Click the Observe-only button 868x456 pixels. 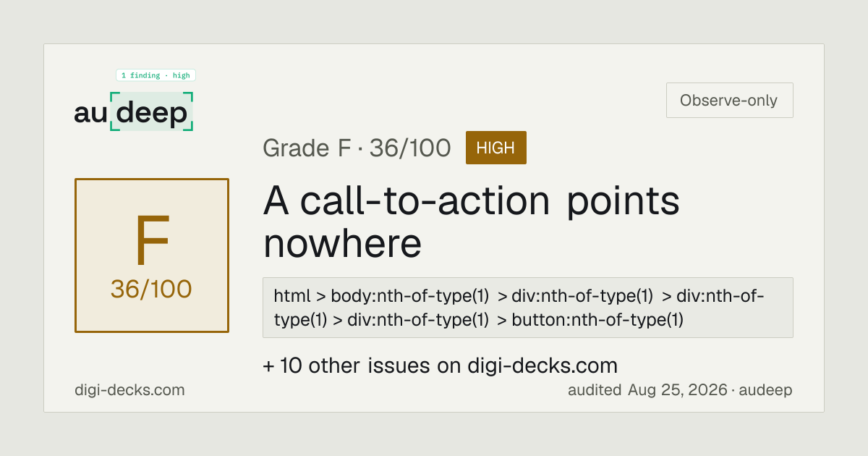click(x=729, y=101)
